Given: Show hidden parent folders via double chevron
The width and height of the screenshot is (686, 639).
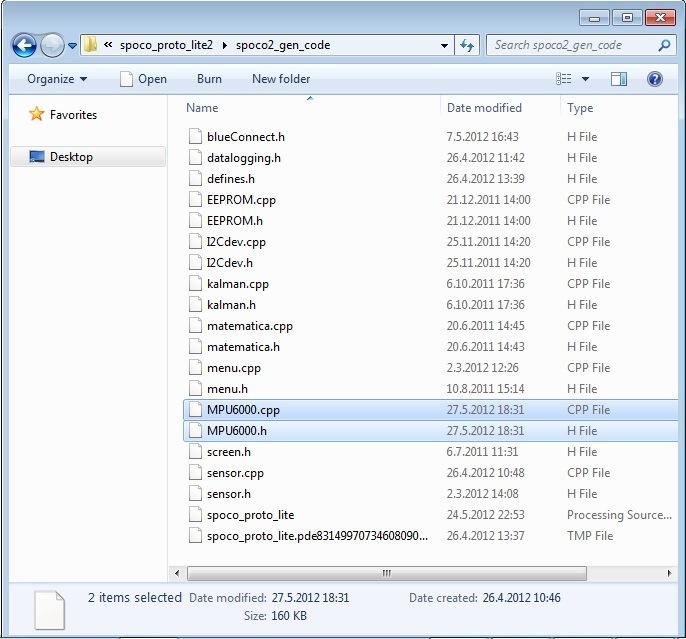Looking at the screenshot, I should pyautogui.click(x=108, y=45).
